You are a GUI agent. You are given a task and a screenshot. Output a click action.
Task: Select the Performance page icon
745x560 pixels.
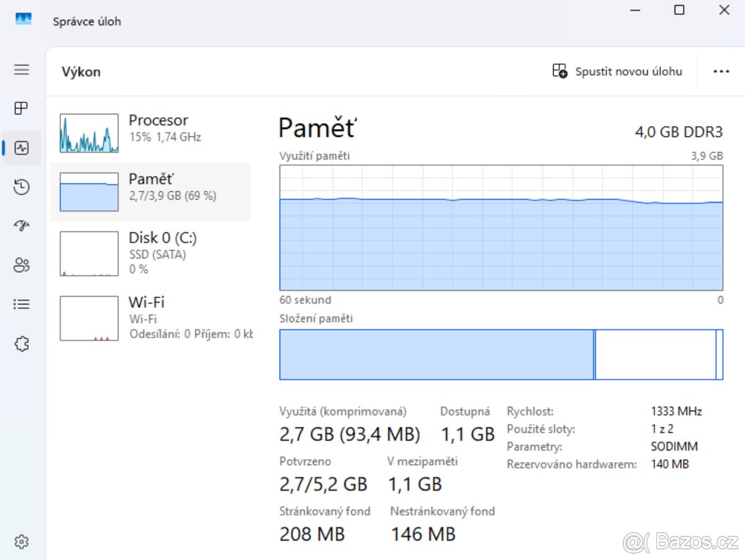click(x=22, y=148)
